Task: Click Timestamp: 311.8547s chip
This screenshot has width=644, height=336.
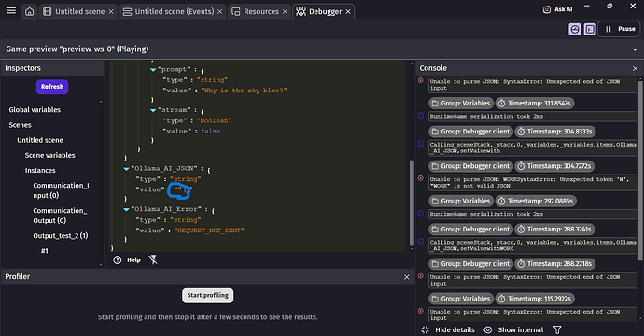Action: point(535,104)
